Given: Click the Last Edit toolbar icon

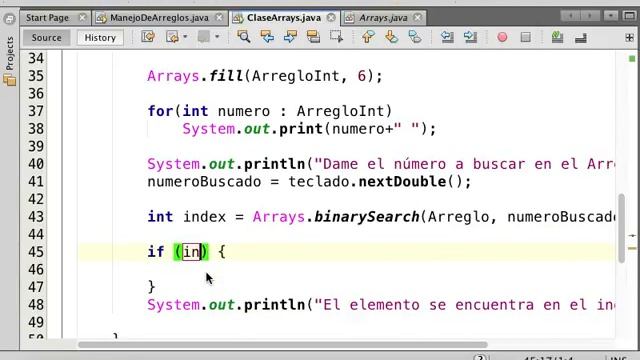Looking at the screenshot, I should [148, 37].
